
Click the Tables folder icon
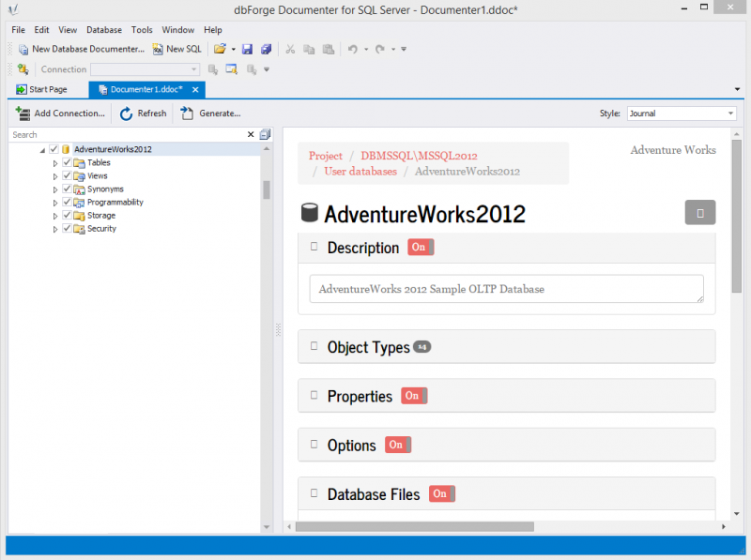pos(79,162)
